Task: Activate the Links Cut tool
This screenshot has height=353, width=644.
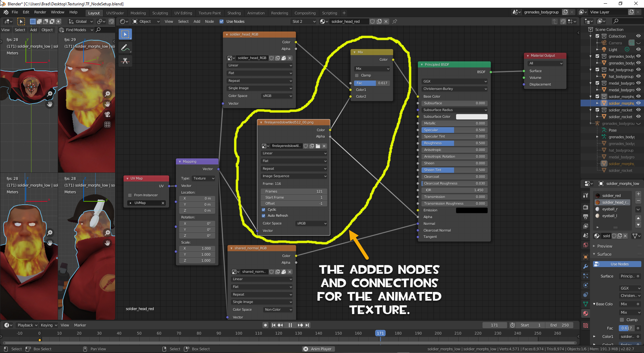Action: 125,61
